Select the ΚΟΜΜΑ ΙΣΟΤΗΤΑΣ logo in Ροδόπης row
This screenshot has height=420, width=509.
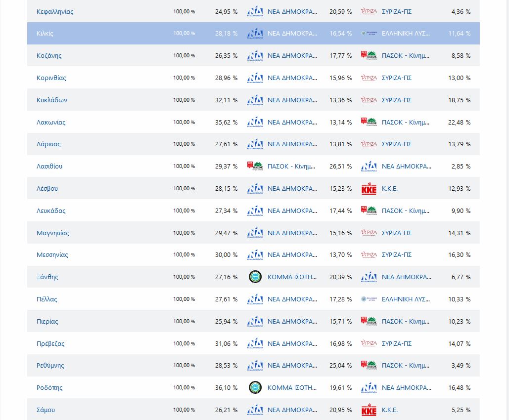(x=255, y=388)
